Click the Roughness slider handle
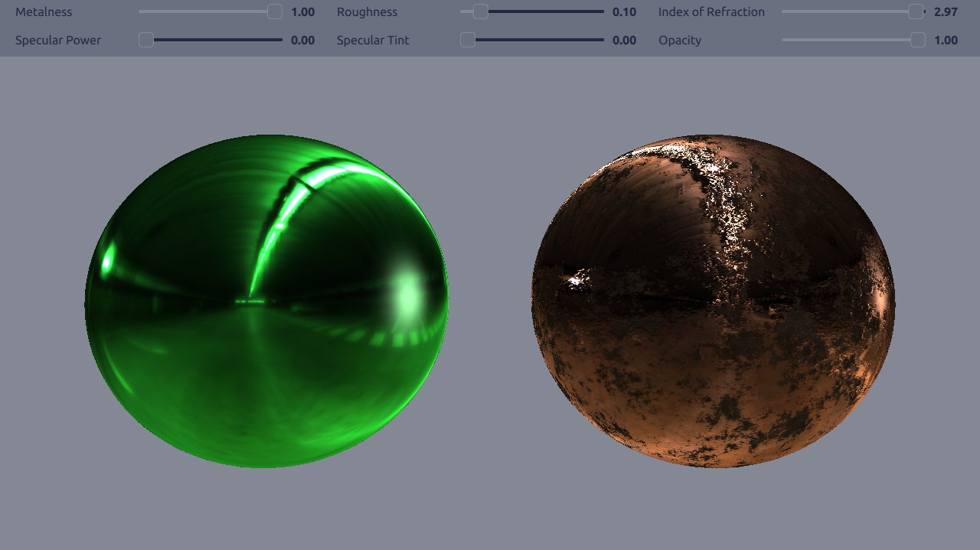This screenshot has width=980, height=550. click(480, 11)
